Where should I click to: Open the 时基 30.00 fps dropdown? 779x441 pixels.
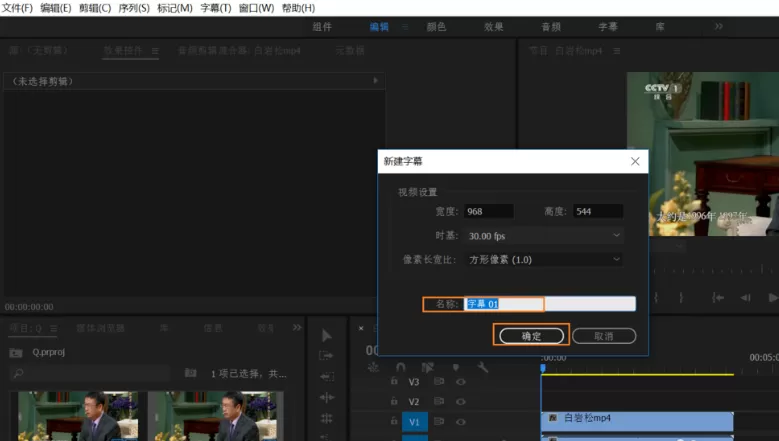pos(544,235)
